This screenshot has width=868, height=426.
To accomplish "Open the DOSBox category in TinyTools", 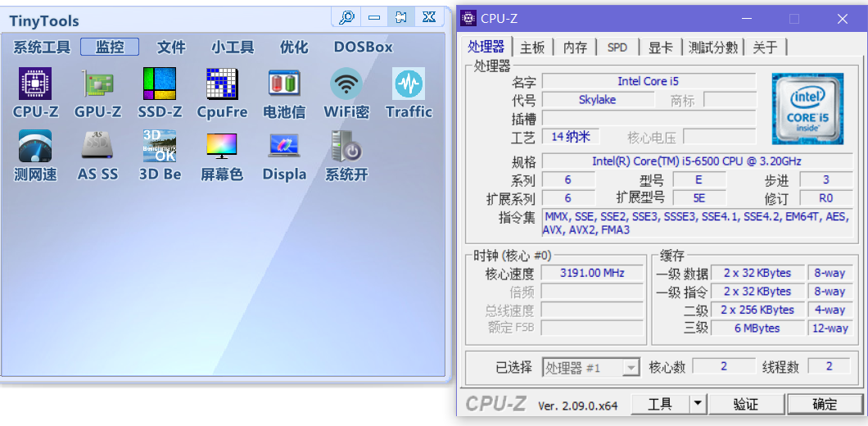I will [363, 47].
